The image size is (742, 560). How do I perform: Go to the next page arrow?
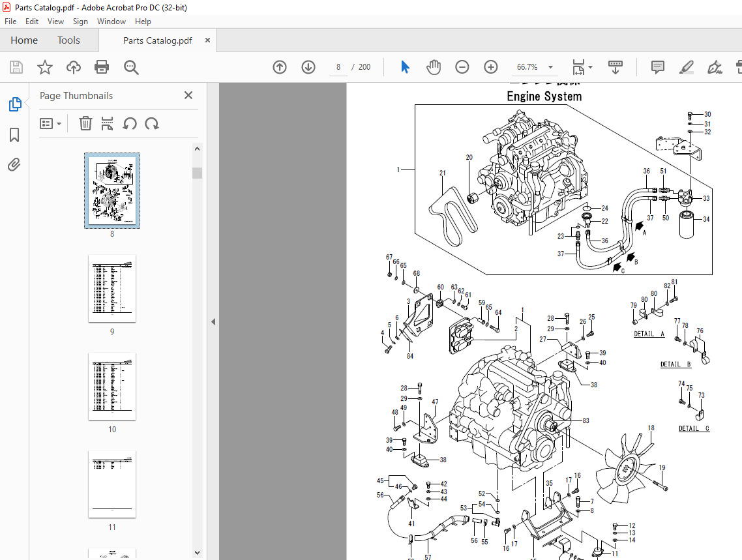point(308,67)
